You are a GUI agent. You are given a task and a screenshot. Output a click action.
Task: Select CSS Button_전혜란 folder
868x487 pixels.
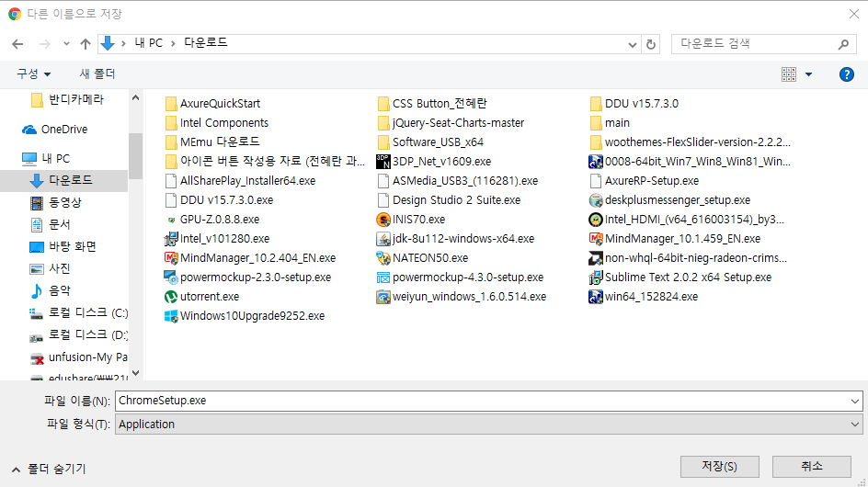coord(432,104)
